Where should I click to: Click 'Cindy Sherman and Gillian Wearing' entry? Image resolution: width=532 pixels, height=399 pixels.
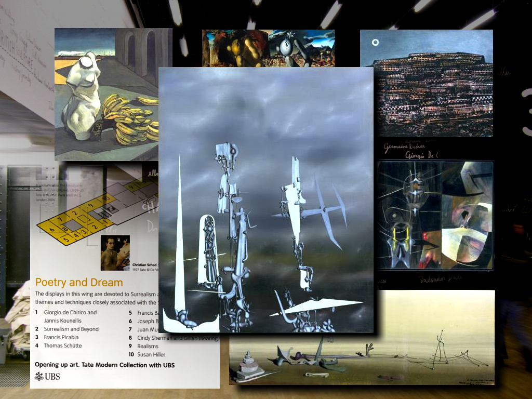178,338
